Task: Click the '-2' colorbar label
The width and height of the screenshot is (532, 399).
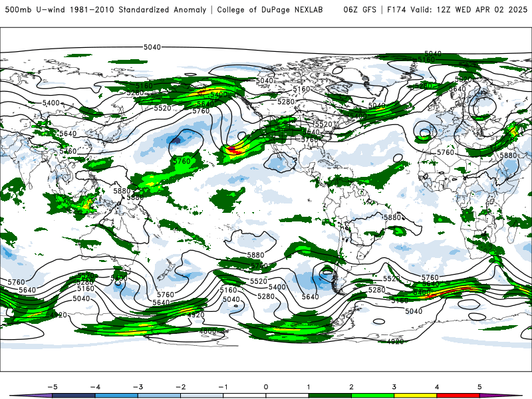Action: 180,387
